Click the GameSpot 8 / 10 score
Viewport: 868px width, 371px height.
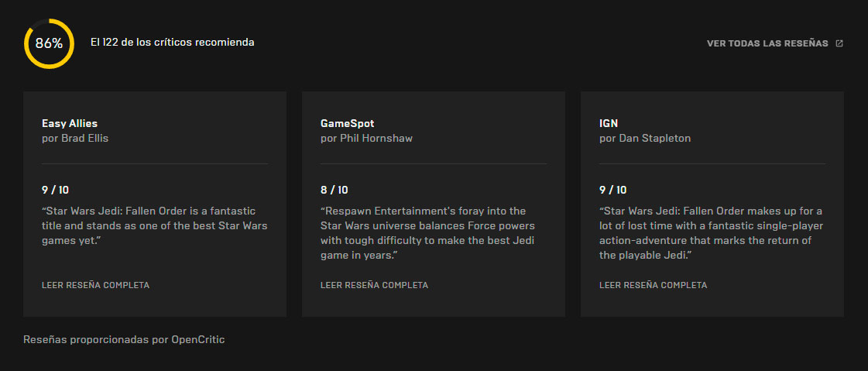click(335, 190)
